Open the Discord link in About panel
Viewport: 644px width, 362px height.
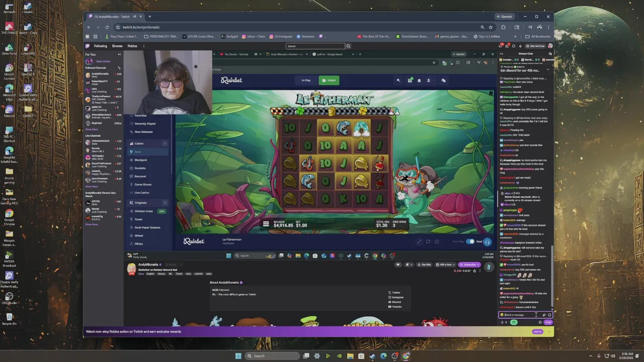click(395, 302)
